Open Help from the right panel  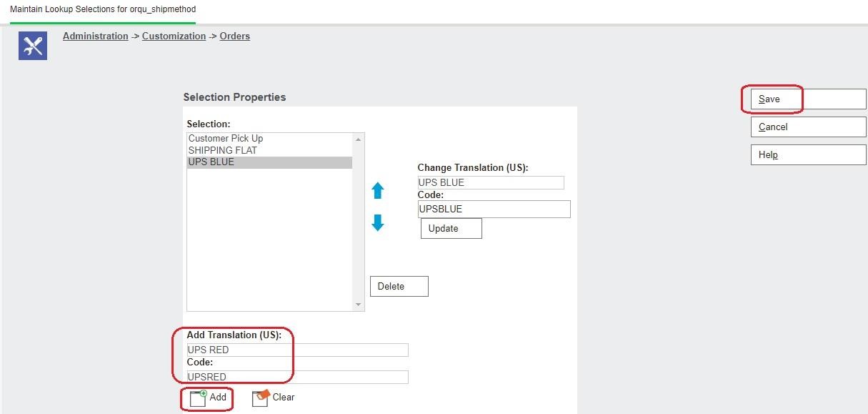point(808,154)
